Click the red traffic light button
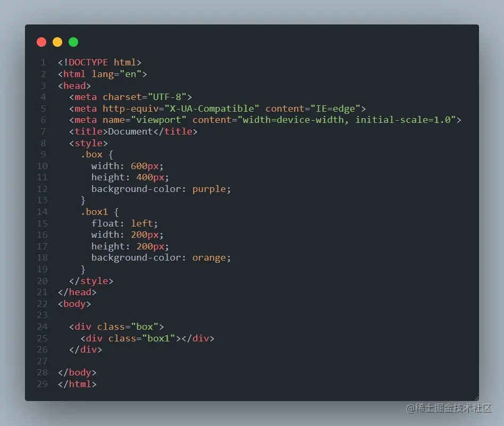The image size is (504, 426). click(41, 42)
